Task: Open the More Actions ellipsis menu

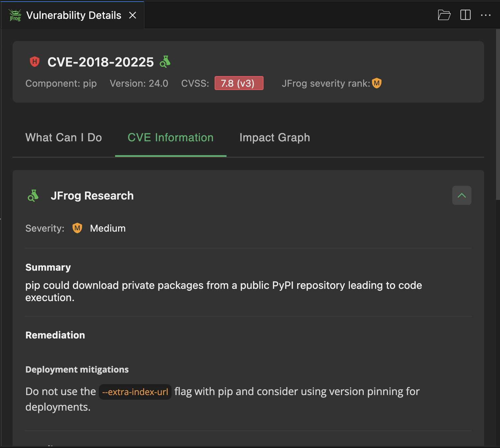Action: point(485,15)
